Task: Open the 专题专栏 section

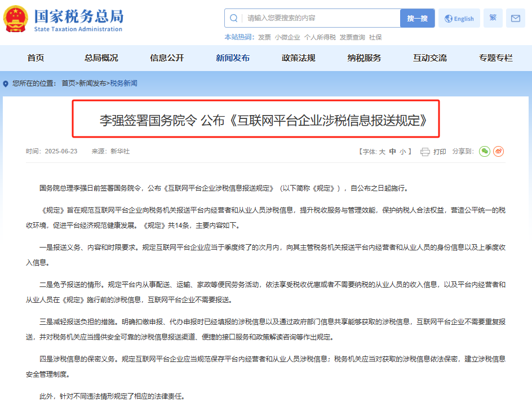Action: tap(494, 58)
